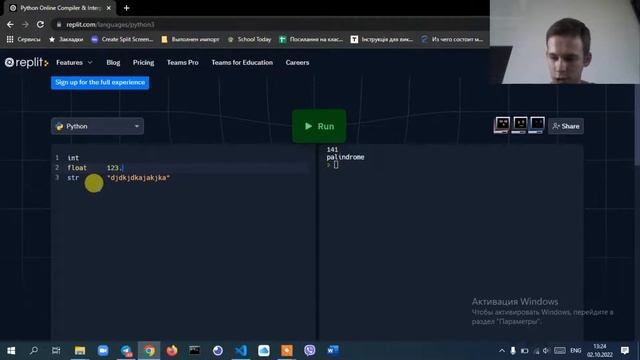This screenshot has height=360, width=640.
Task: Open the Сервисы apps bookmark
Action: (x=24, y=39)
